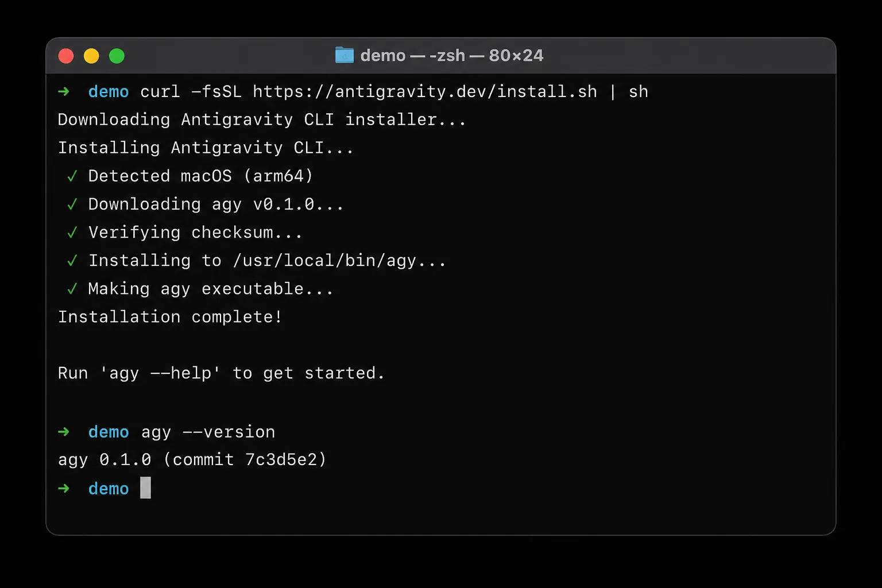
Task: Click the green prompt arrow before the curl command
Action: 64,92
